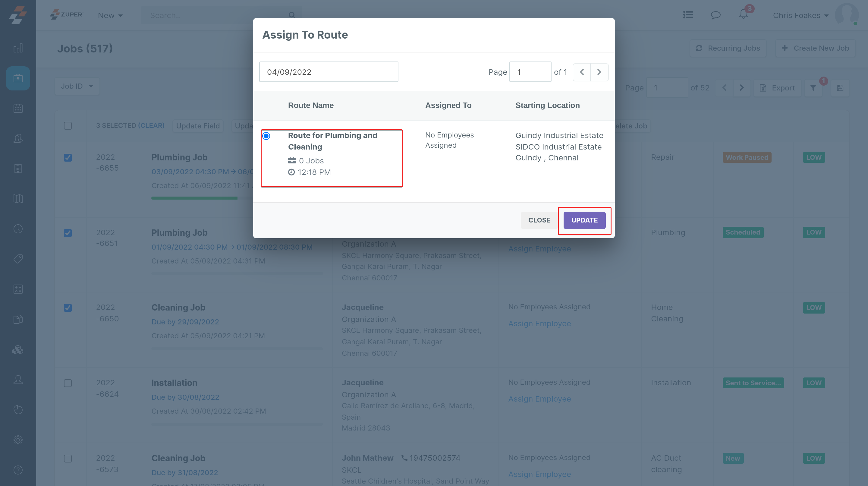
Task: Open the Job ID dropdown
Action: (77, 86)
